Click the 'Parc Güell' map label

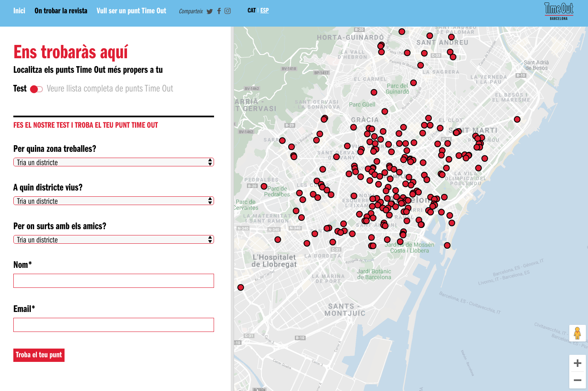click(362, 104)
